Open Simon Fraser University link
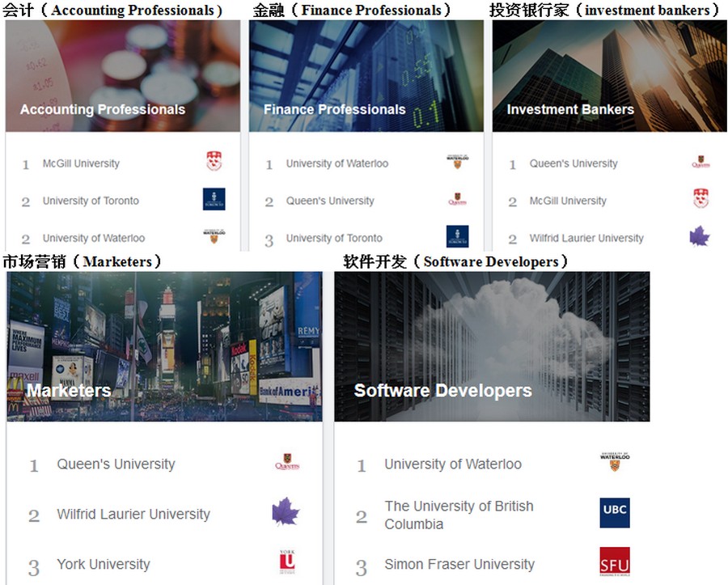The width and height of the screenshot is (728, 585). (459, 564)
